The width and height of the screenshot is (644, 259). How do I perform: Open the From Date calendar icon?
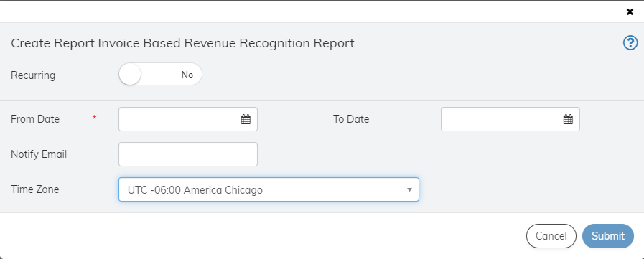click(x=246, y=119)
